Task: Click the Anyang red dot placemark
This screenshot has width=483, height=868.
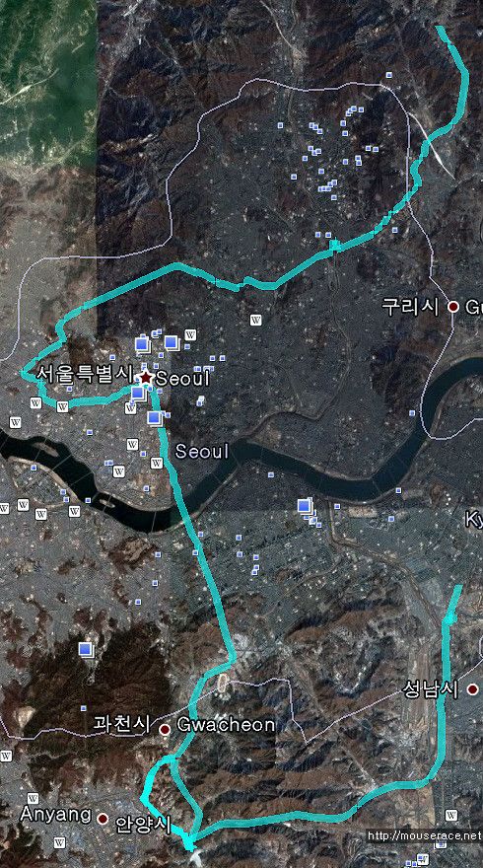Action: pyautogui.click(x=103, y=818)
